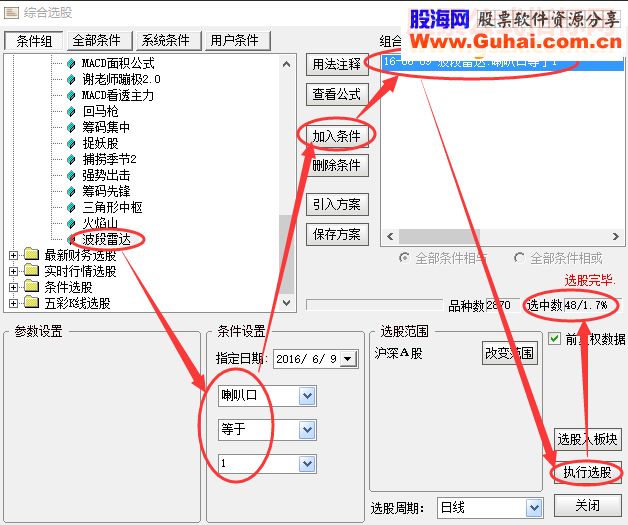Click the 最新财务选股 folder icon

coord(31,255)
